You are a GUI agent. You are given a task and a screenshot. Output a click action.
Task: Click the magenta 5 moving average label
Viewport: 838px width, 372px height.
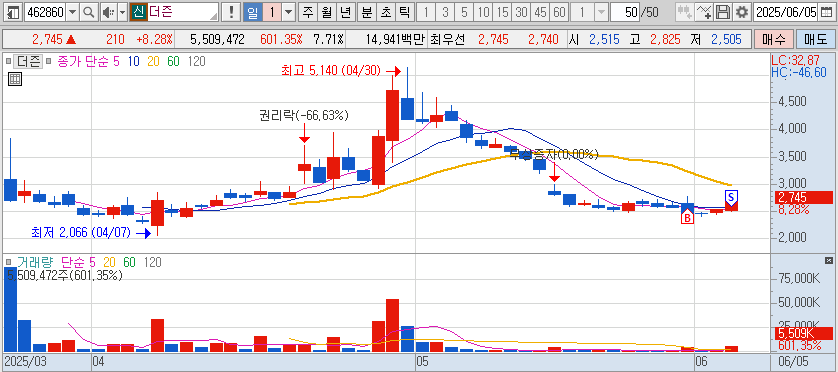click(x=117, y=62)
